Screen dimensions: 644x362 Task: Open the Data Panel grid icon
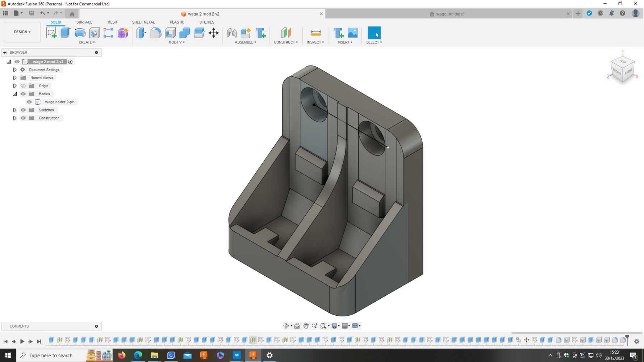(x=5, y=13)
